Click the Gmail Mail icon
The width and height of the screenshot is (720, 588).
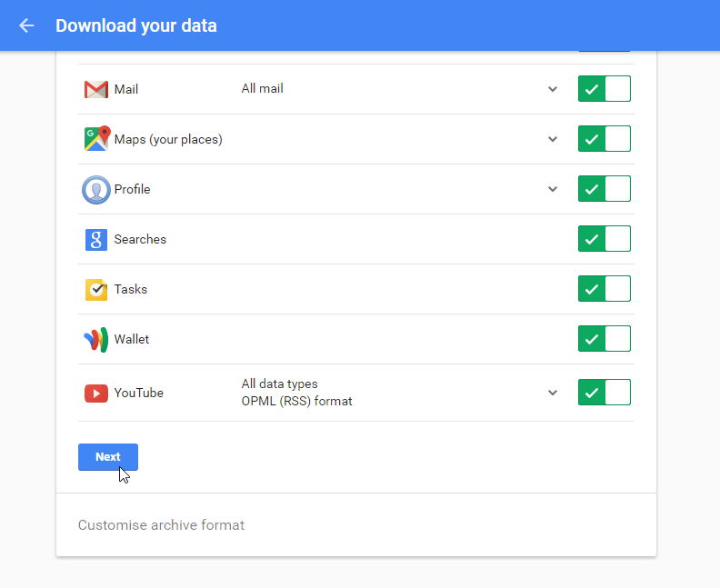coord(96,89)
